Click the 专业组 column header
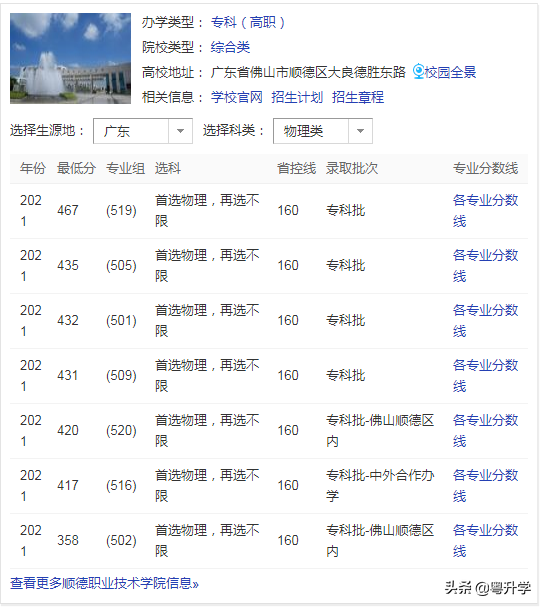543x607 pixels. pyautogui.click(x=125, y=168)
